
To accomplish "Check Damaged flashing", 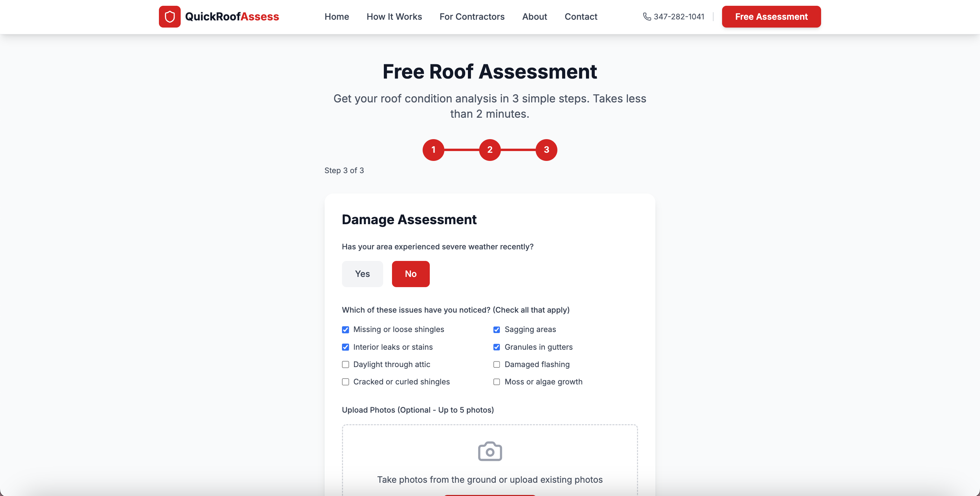I will (x=496, y=364).
